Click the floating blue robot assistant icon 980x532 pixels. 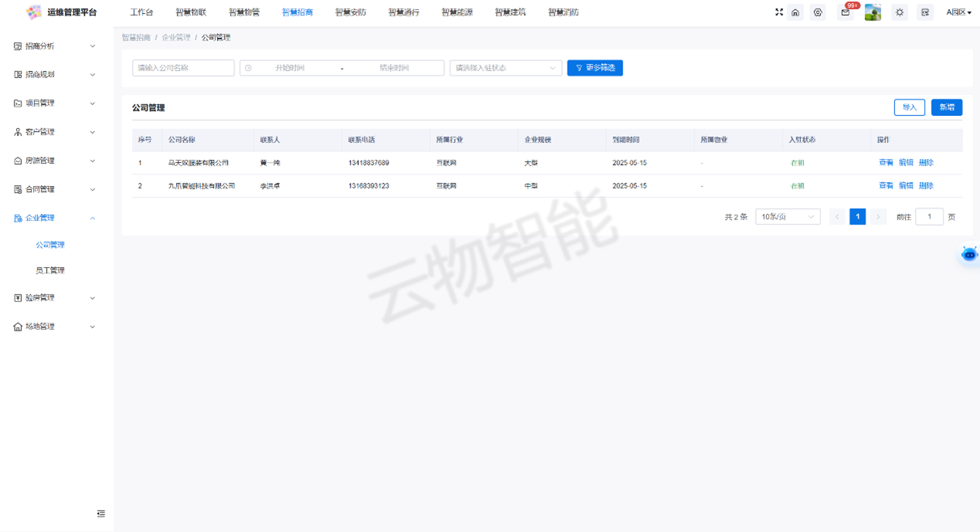969,254
